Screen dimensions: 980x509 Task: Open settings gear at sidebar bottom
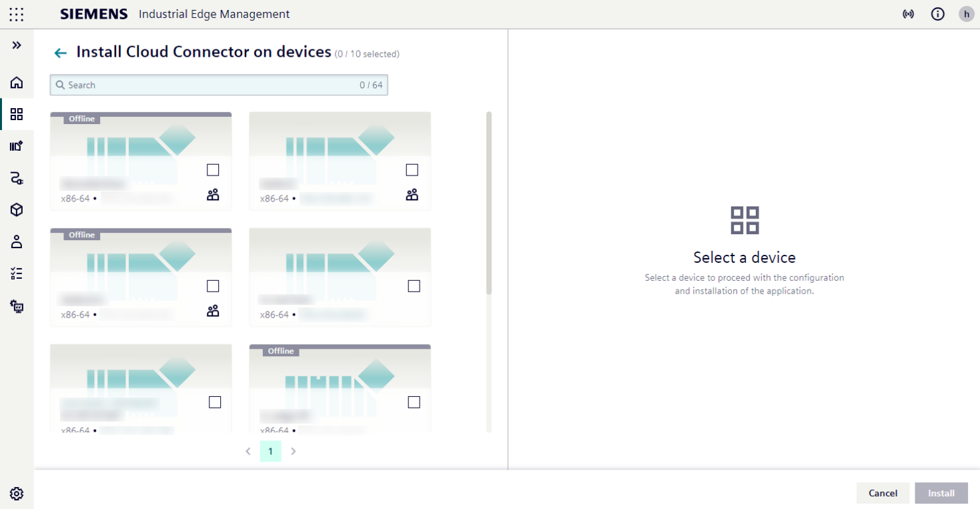[x=17, y=494]
